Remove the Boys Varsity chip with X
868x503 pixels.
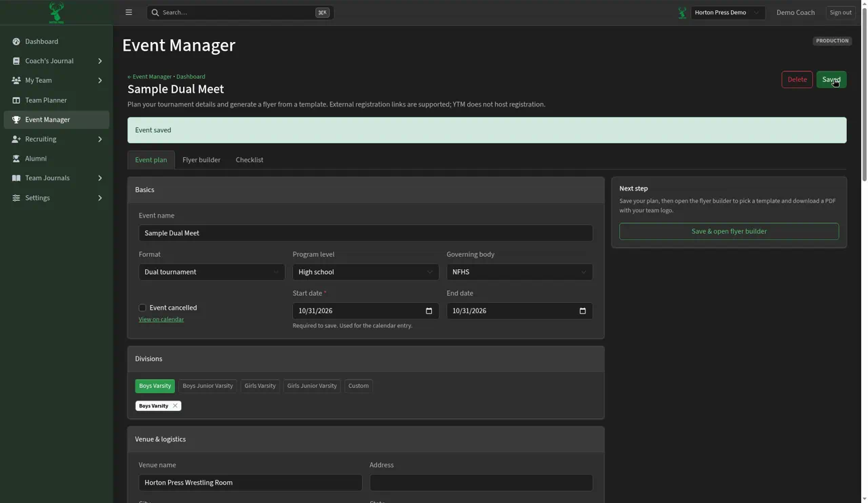175,406
